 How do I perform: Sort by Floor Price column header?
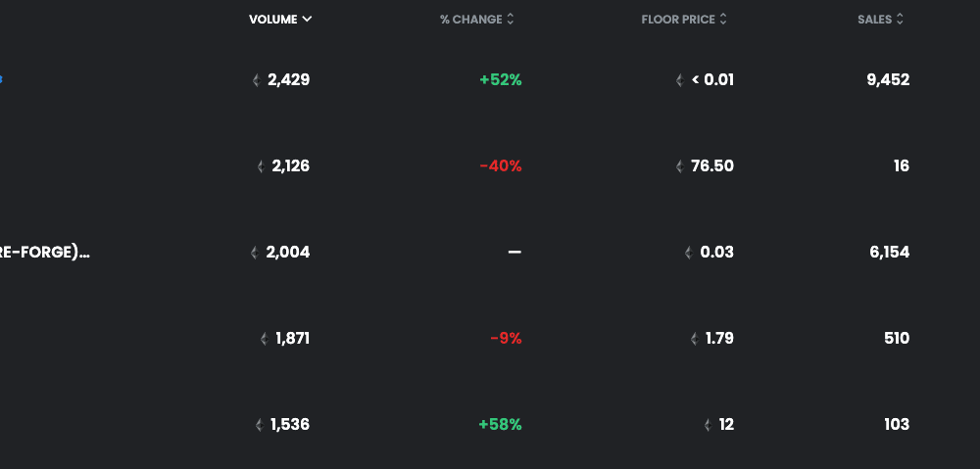pos(684,20)
